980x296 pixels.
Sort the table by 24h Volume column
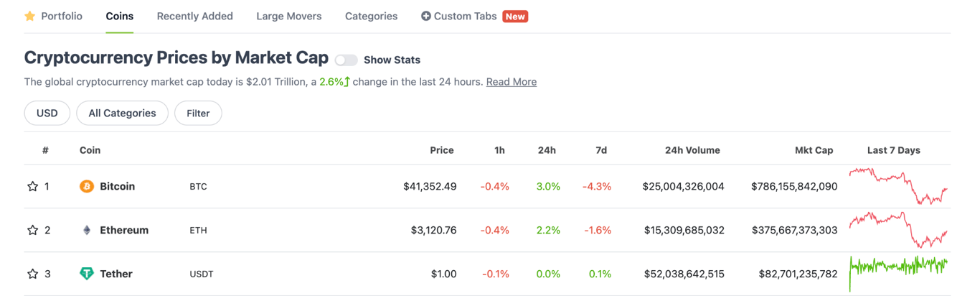point(692,150)
